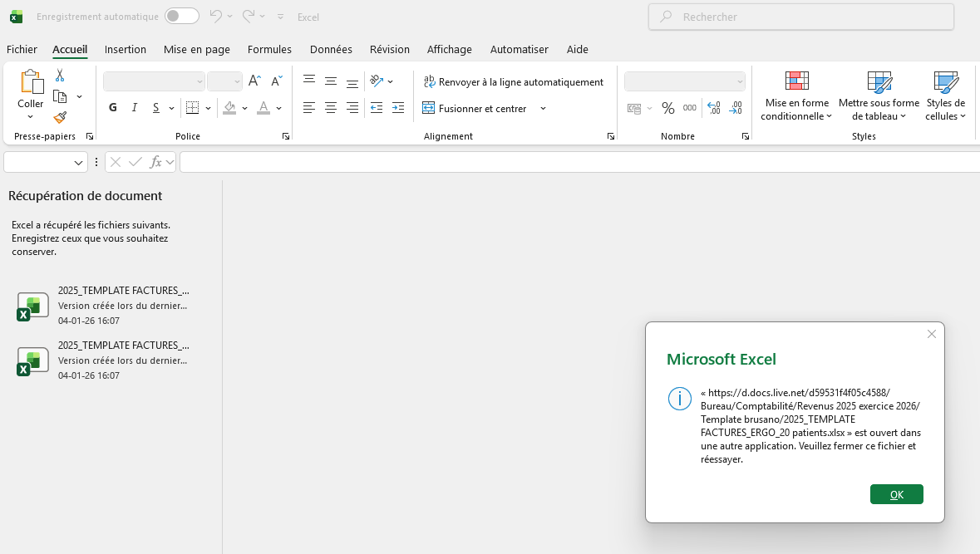Open the Undo history dropdown arrow

230,17
